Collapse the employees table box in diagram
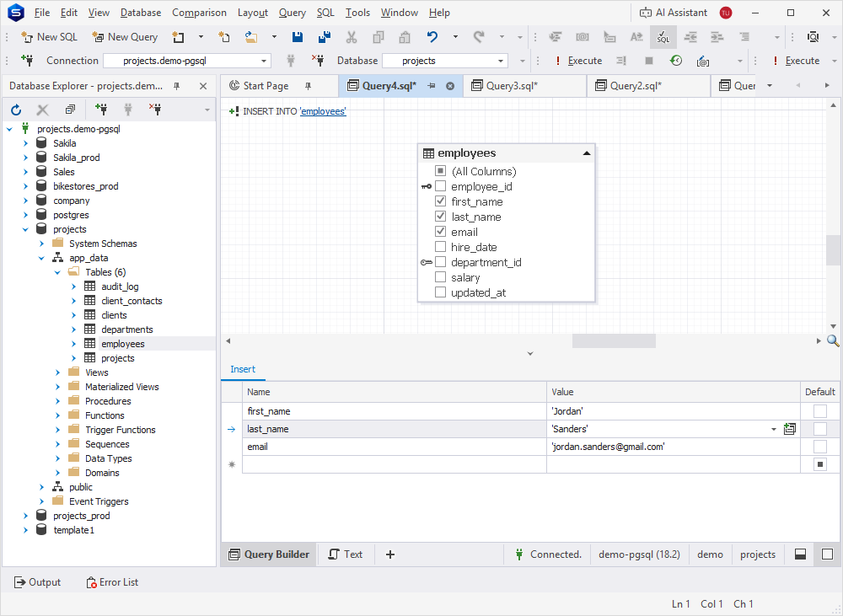The height and width of the screenshot is (616, 843). [x=587, y=153]
